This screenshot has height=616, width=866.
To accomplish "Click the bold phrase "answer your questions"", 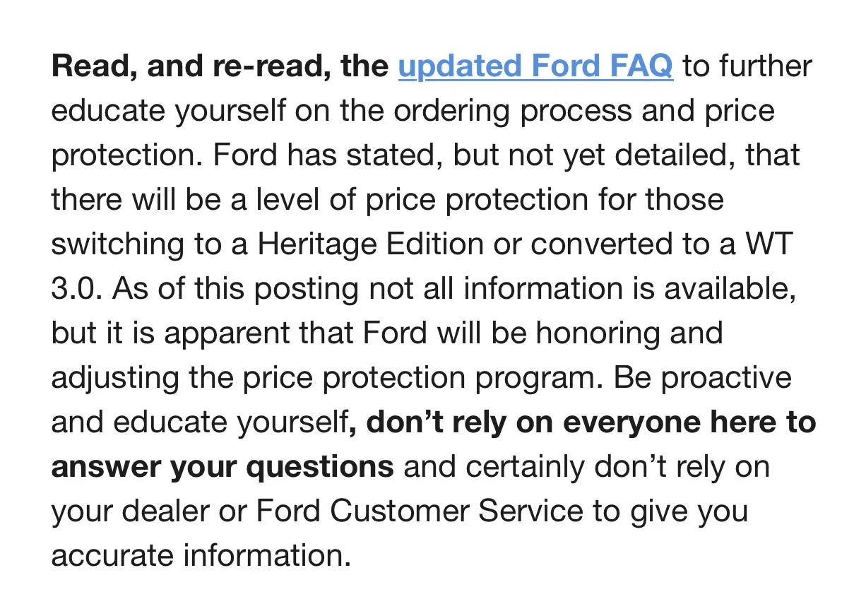I will (x=223, y=468).
